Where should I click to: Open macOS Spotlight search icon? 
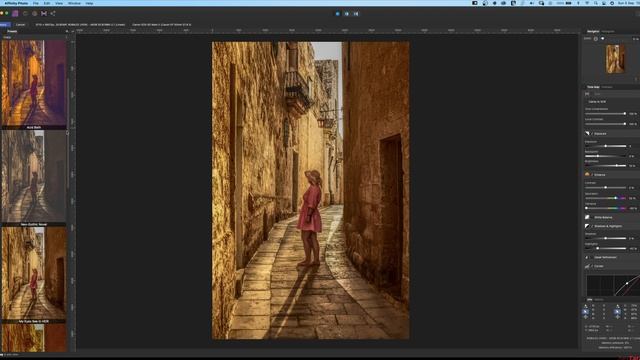pos(596,3)
